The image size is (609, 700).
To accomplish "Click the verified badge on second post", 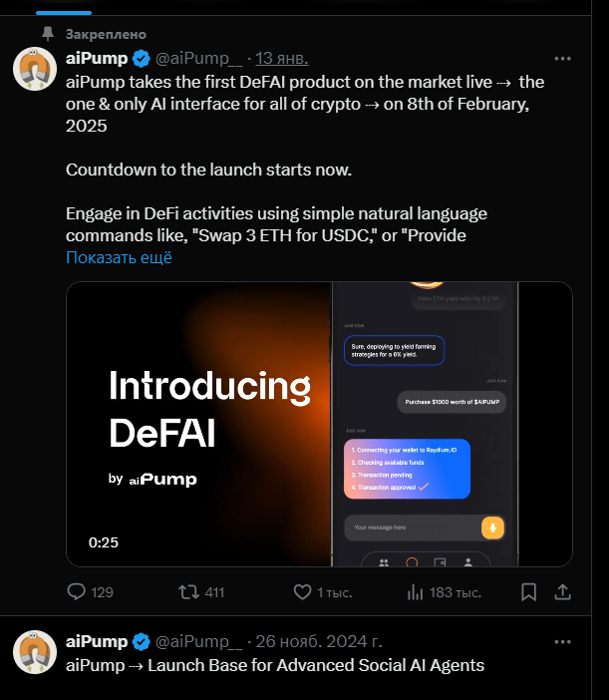I will tap(142, 641).
